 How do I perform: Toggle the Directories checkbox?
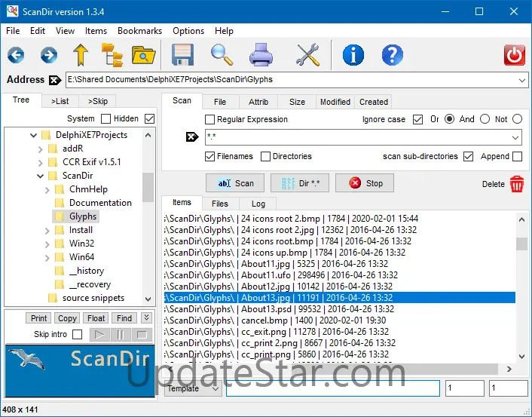tap(266, 156)
